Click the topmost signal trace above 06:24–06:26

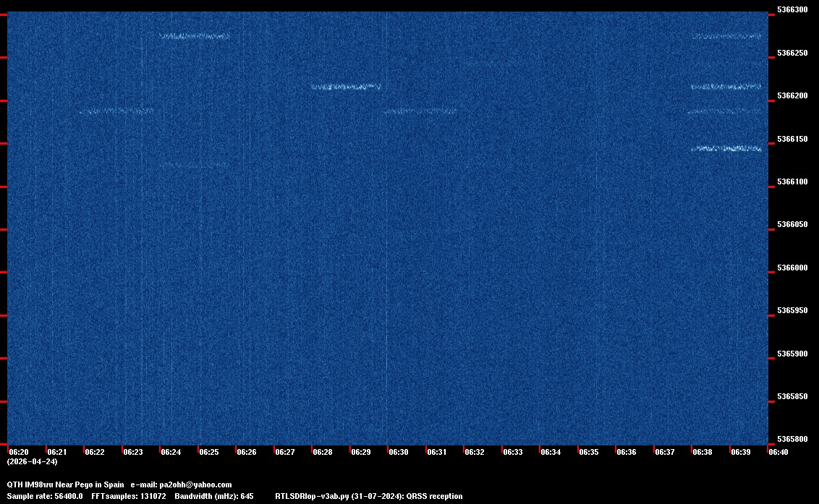tap(195, 36)
